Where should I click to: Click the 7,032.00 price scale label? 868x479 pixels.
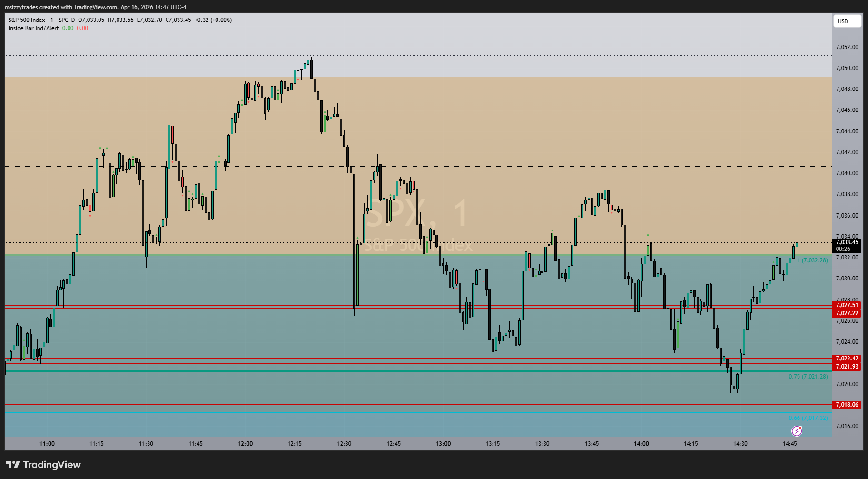point(847,258)
